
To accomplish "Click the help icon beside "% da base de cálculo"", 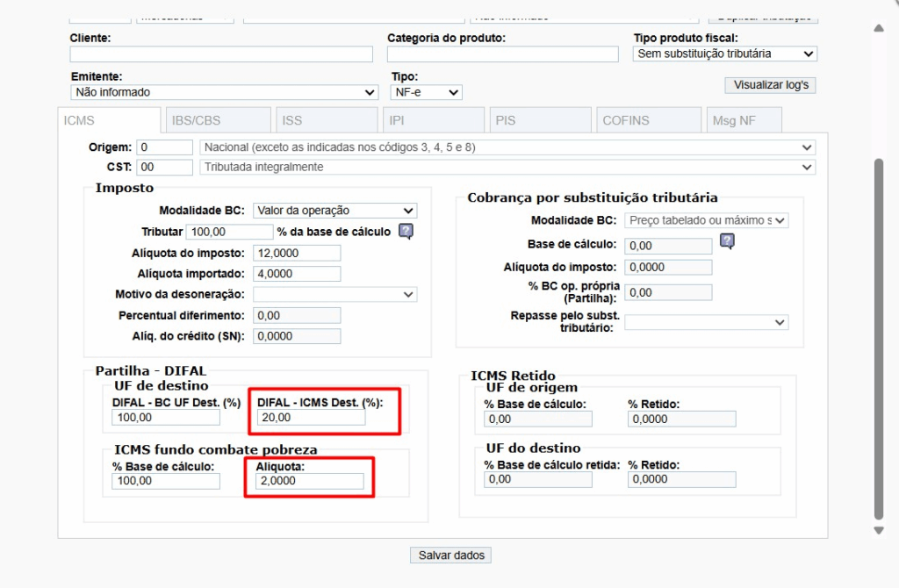I will point(405,231).
